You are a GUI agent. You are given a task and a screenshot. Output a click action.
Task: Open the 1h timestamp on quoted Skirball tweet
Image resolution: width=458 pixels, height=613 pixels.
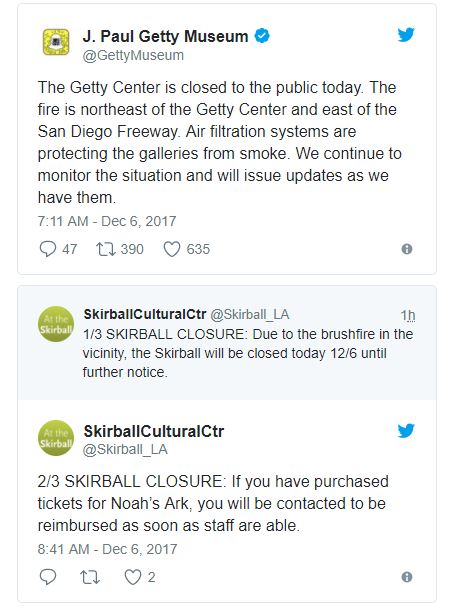click(x=408, y=315)
